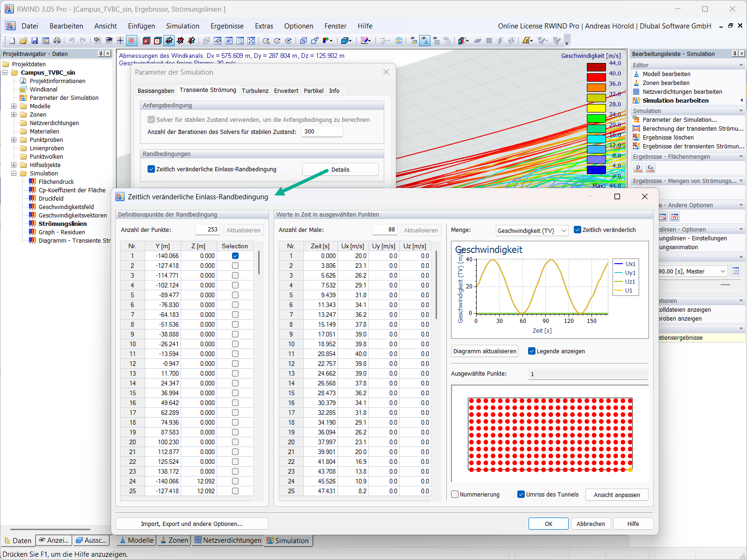Image resolution: width=747 pixels, height=560 pixels.
Task: Check the Selection box for point Nr. 2
Action: pos(235,266)
